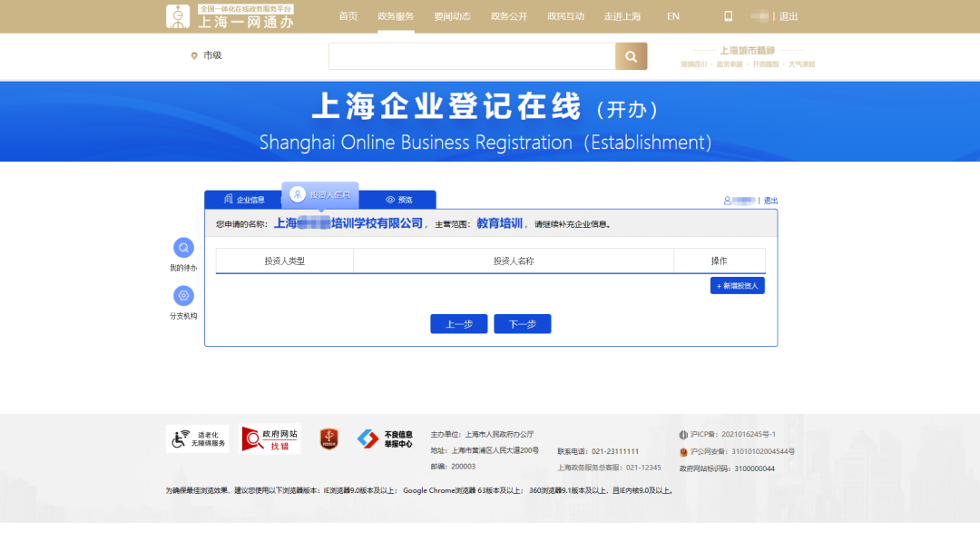This screenshot has height=552, width=980.
Task: Click the 新增投资人 button
Action: pos(737,285)
